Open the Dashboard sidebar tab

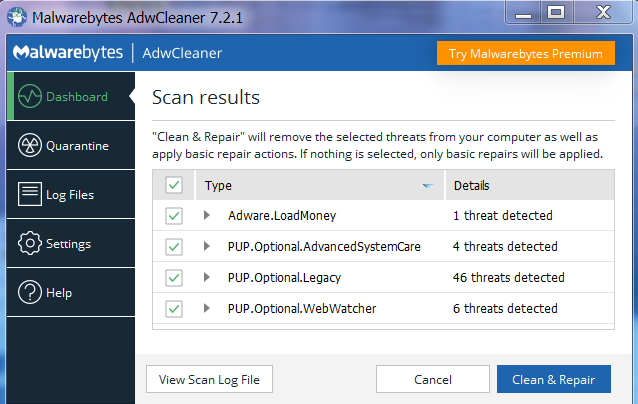(x=71, y=96)
